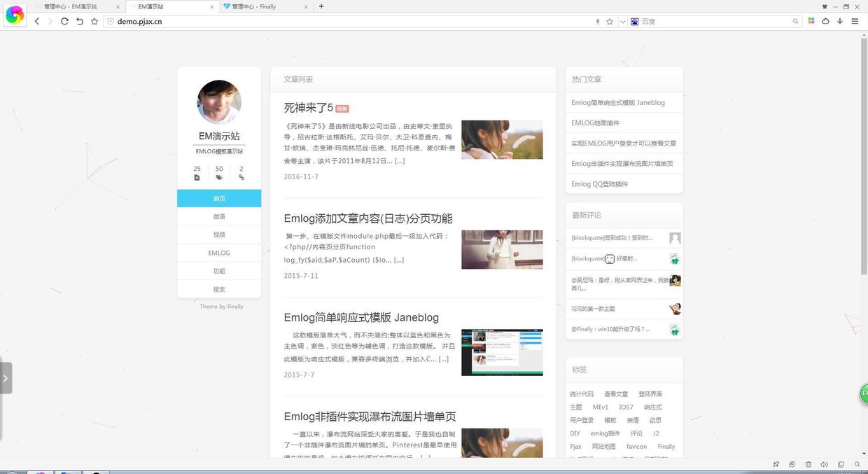
Task: Open 视频 in the sidebar menu
Action: coord(219,235)
